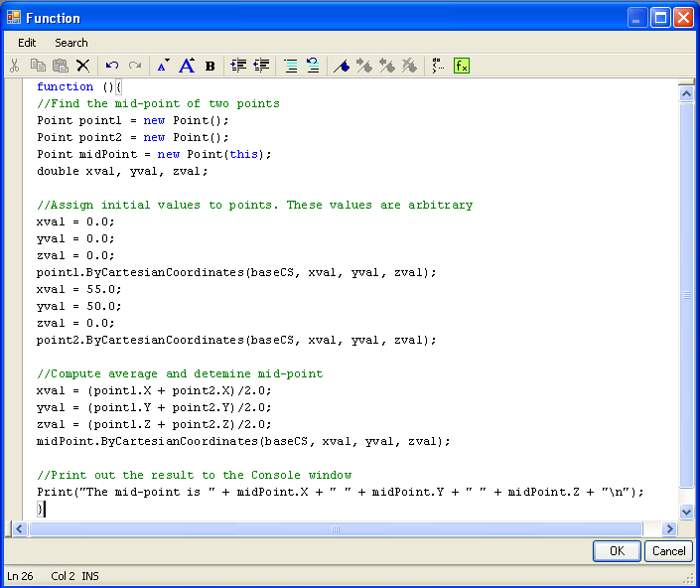Click horizontal scrollbar right arrow

[669, 529]
